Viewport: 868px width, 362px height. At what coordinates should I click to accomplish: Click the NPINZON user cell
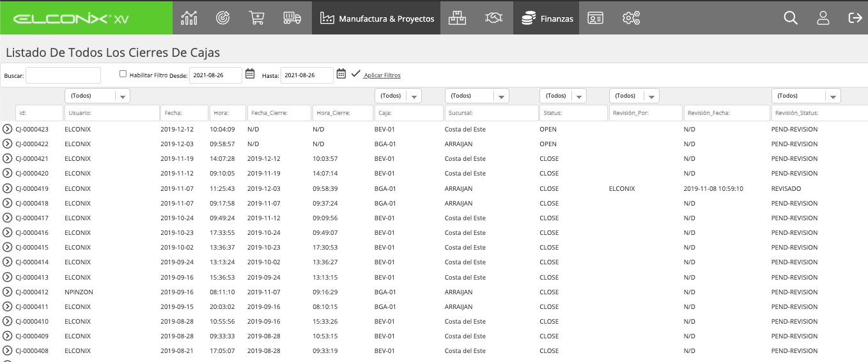click(x=79, y=292)
